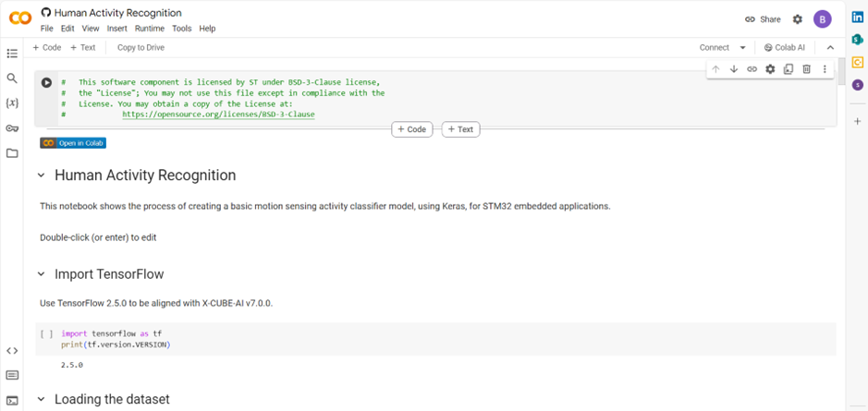The image size is (868, 411).
Task: Click the Share button
Action: coord(763,19)
